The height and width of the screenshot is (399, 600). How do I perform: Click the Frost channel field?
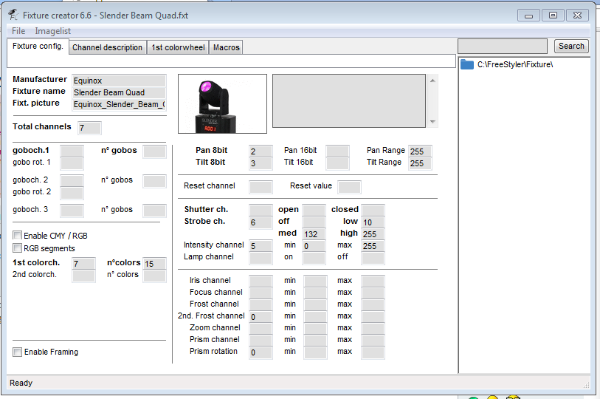tap(261, 305)
